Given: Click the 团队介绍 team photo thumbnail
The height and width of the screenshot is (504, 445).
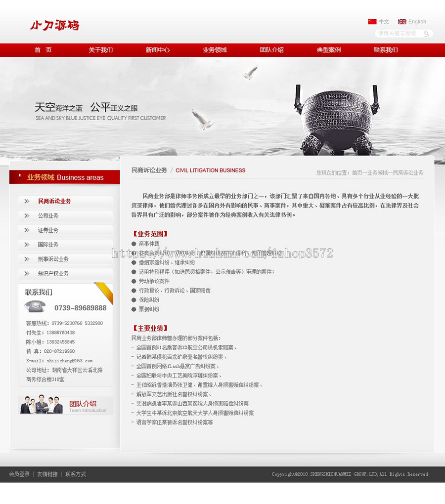Looking at the screenshot, I should tap(41, 405).
